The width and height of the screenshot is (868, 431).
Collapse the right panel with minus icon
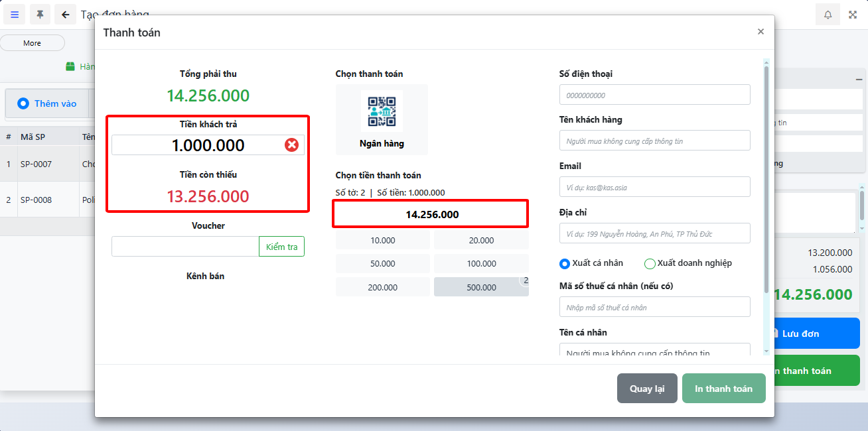(x=859, y=80)
